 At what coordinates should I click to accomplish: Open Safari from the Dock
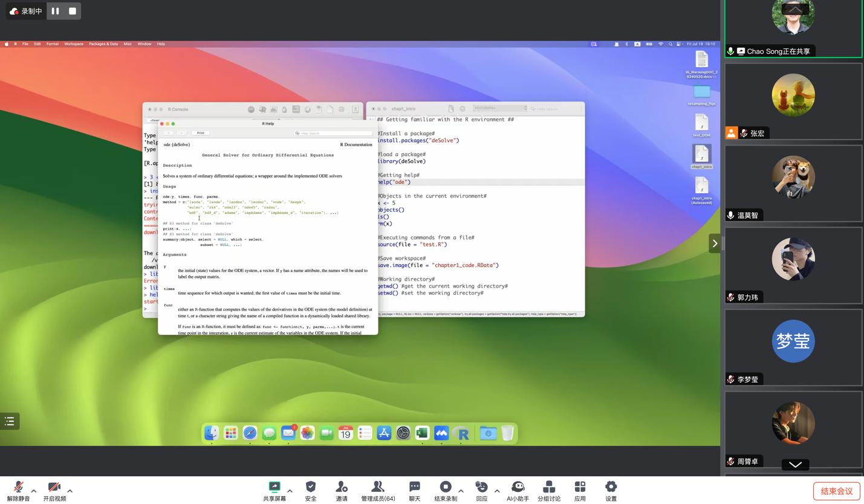(x=250, y=433)
